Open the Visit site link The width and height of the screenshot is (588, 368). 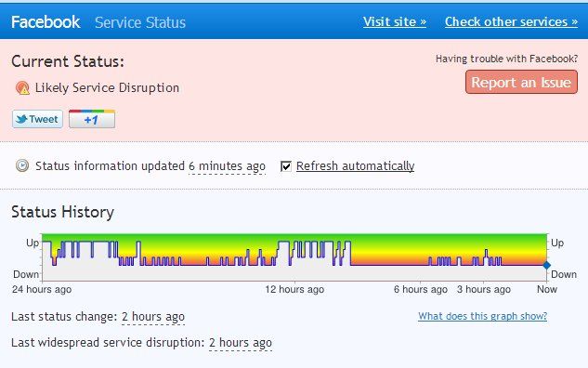(x=395, y=21)
